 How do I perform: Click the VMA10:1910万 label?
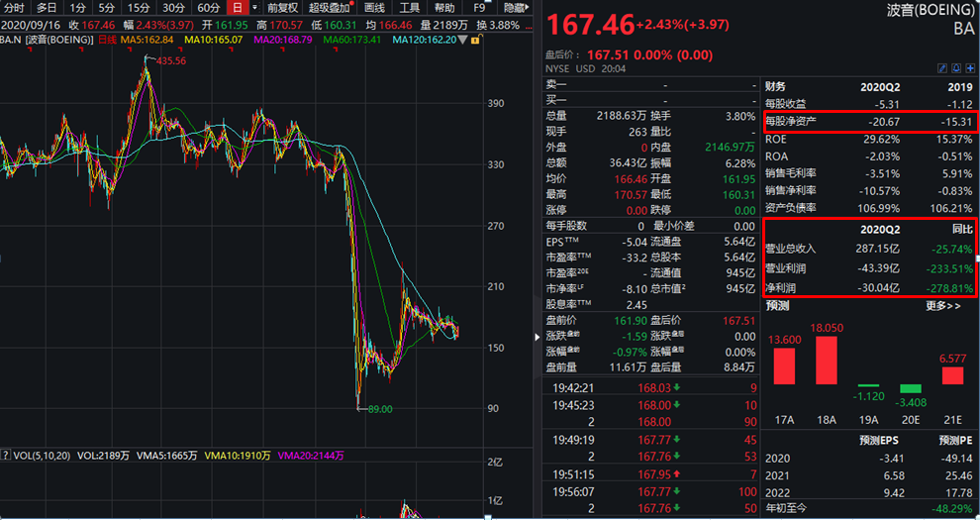[x=239, y=456]
